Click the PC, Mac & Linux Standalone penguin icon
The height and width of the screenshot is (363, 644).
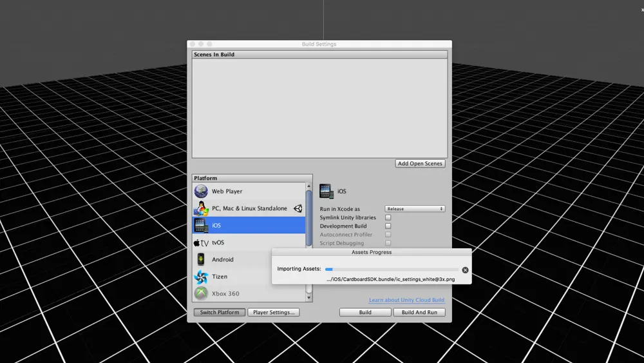coord(201,208)
